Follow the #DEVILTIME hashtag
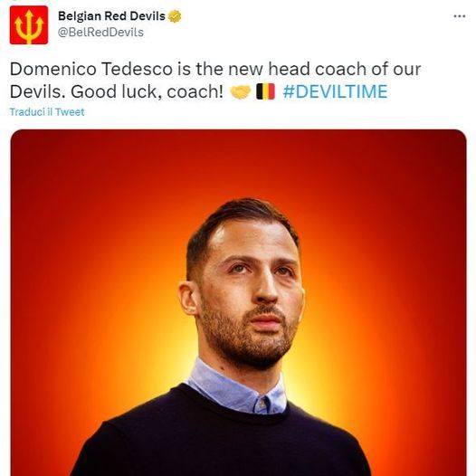The width and height of the screenshot is (476, 476). (335, 91)
